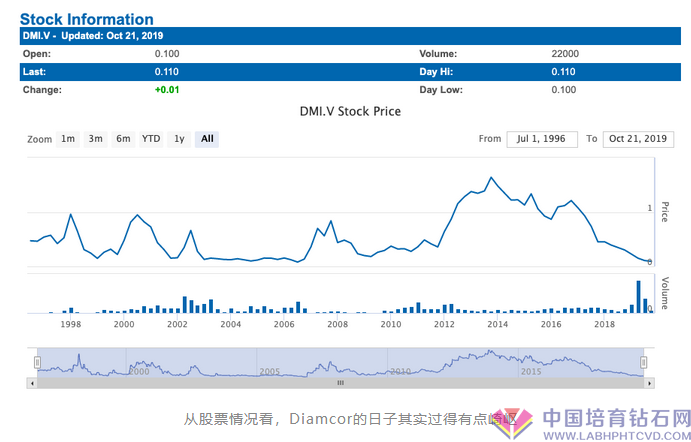This screenshot has height=442, width=691.
Task: Select the 6m zoom range button
Action: [x=123, y=139]
